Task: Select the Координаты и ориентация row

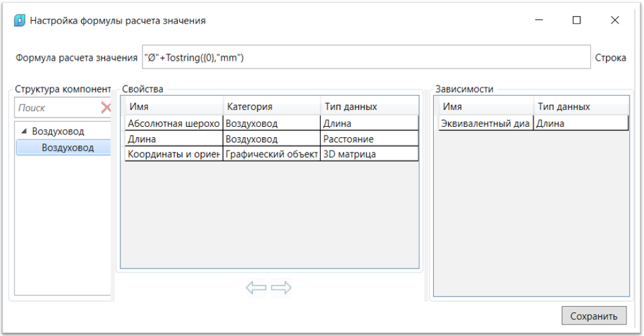Action: [x=173, y=154]
